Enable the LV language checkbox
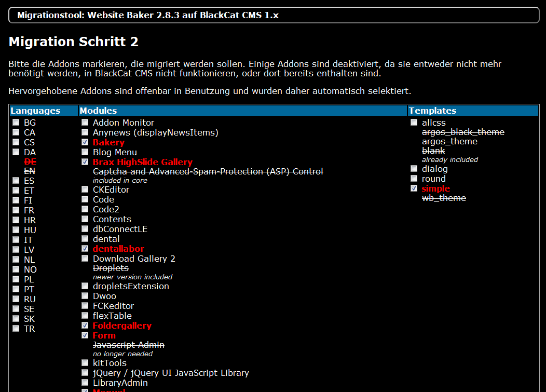This screenshot has height=392, width=546. 16,250
